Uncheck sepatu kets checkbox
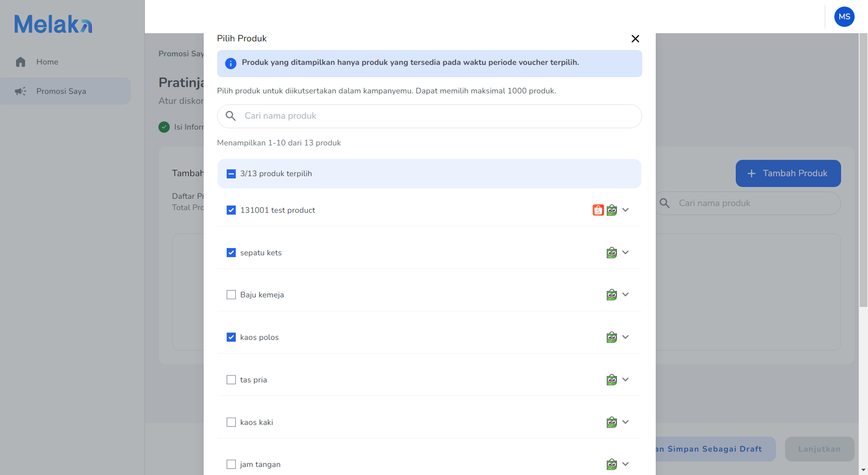Viewport: 868px width, 475px height. point(231,253)
